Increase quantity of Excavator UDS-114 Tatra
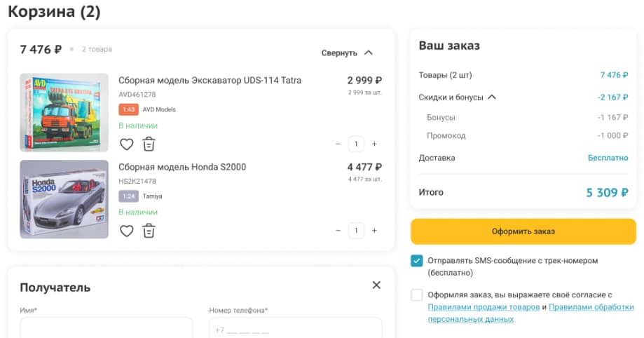 point(374,144)
